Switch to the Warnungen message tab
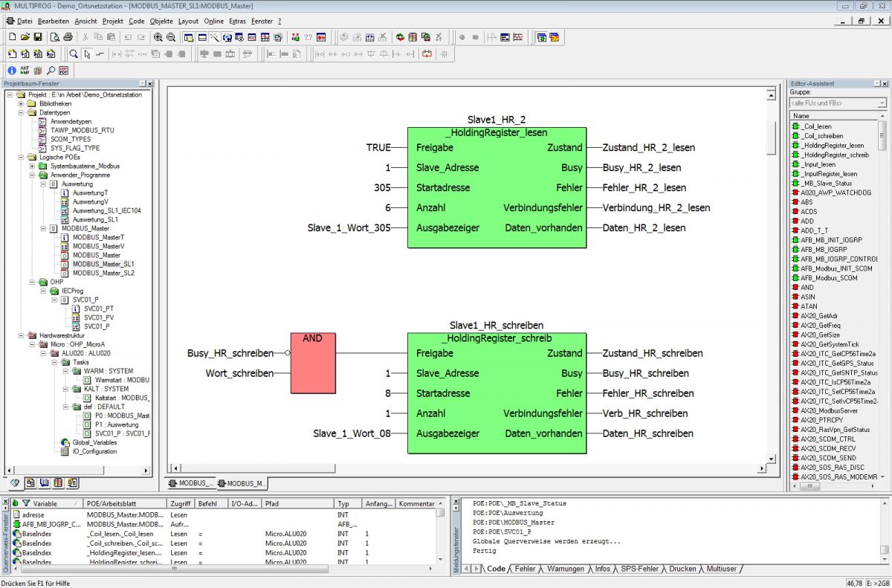This screenshot has width=892, height=588. (565, 569)
